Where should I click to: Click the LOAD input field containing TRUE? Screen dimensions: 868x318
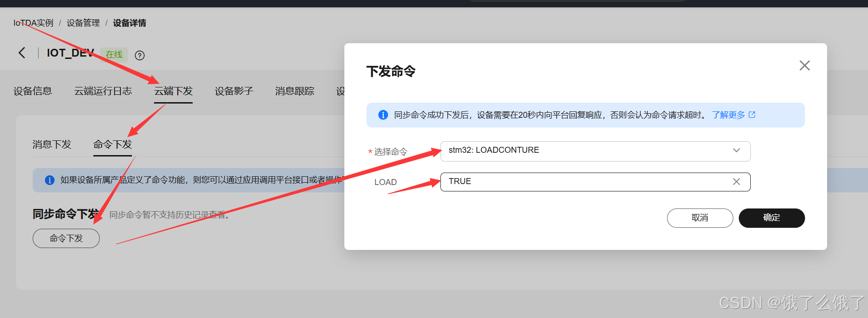tap(595, 182)
